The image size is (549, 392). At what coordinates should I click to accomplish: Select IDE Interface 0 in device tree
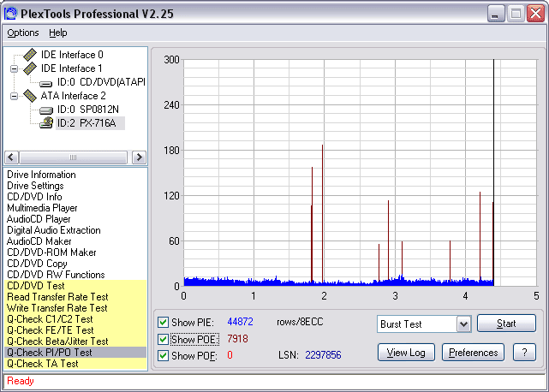pos(72,55)
